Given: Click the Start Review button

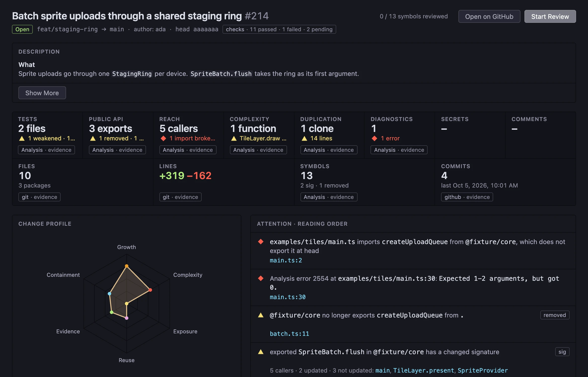Looking at the screenshot, I should [x=550, y=16].
